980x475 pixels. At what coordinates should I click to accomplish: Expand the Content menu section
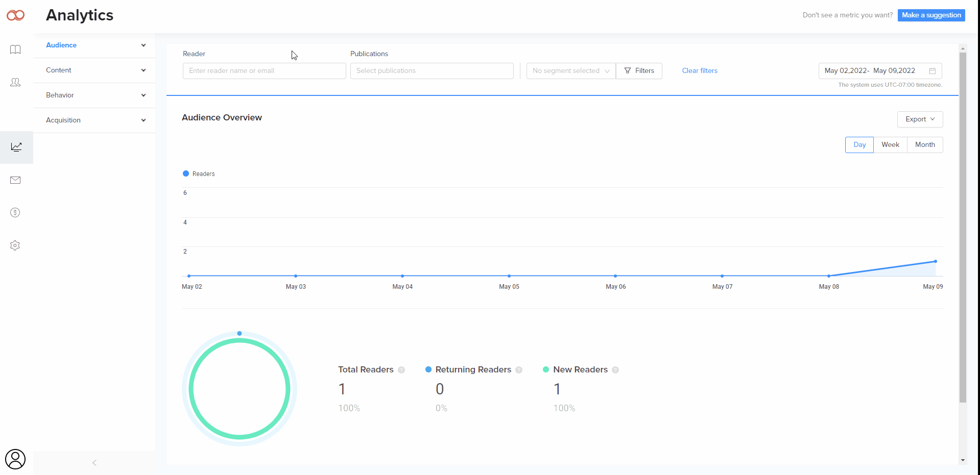(94, 70)
